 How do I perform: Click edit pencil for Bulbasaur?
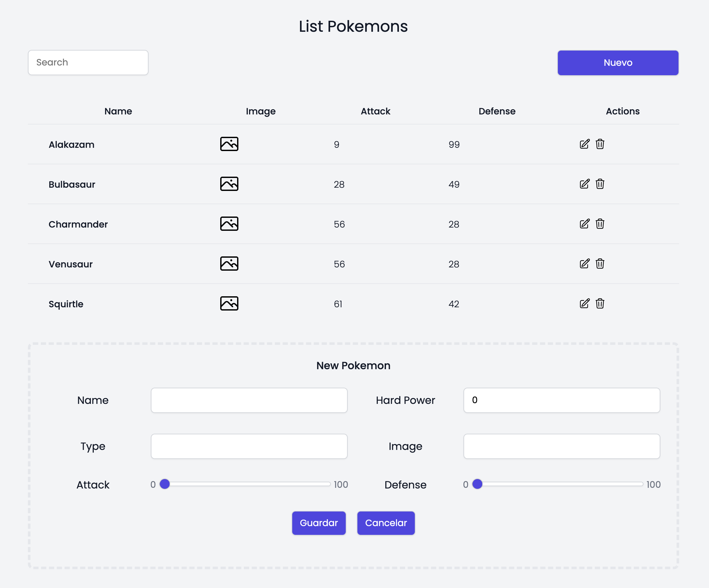584,184
